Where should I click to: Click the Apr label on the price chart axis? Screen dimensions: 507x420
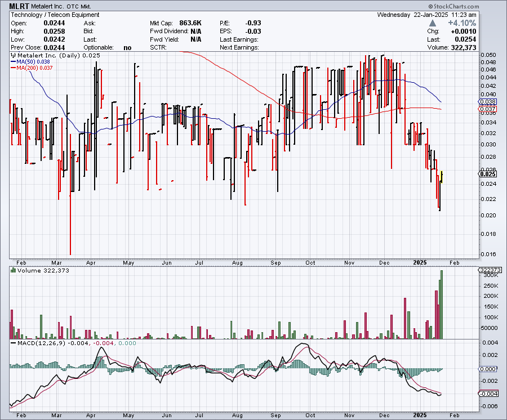(x=91, y=263)
